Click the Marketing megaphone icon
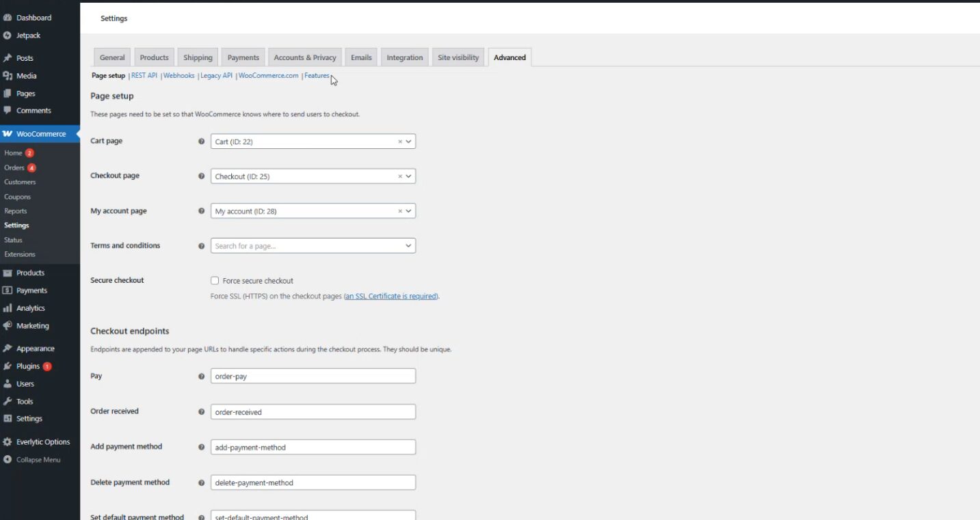This screenshot has height=520, width=980. [8, 326]
